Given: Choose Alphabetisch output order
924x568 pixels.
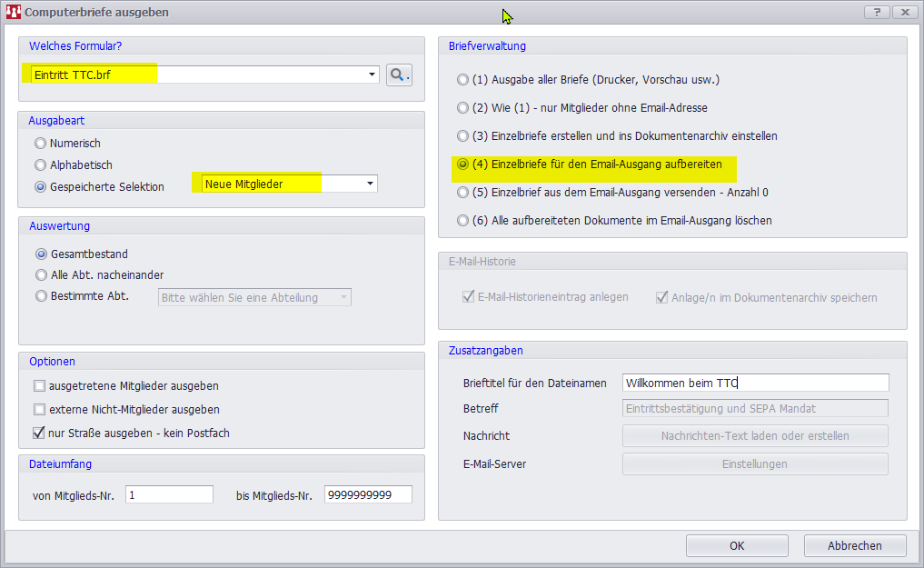Looking at the screenshot, I should pyautogui.click(x=40, y=165).
